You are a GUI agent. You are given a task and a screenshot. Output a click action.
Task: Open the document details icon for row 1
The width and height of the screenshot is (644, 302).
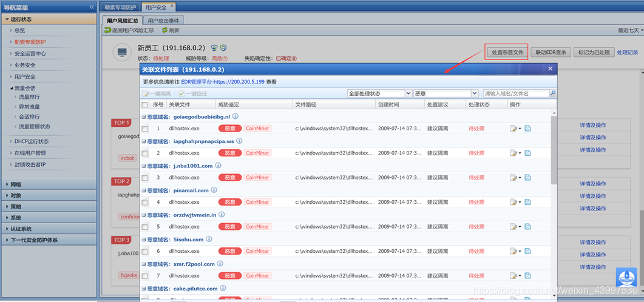pos(527,129)
